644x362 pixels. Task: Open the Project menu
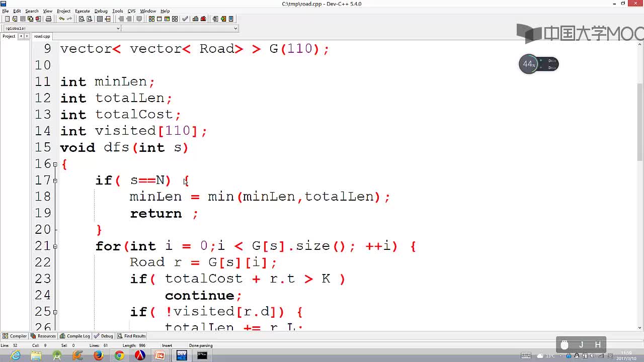63,11
